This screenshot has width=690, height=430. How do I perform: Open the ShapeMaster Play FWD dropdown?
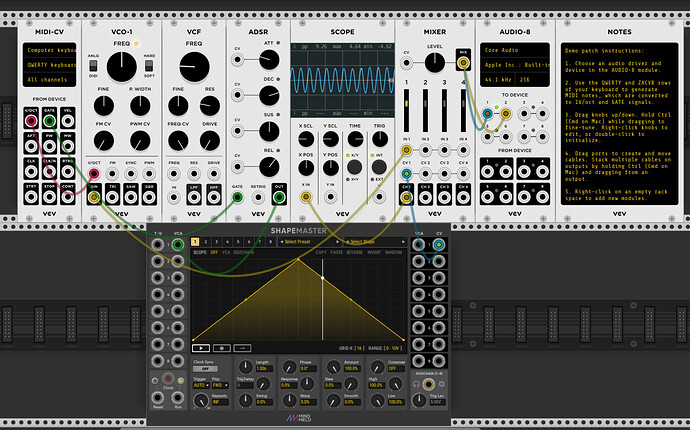pyautogui.click(x=220, y=385)
